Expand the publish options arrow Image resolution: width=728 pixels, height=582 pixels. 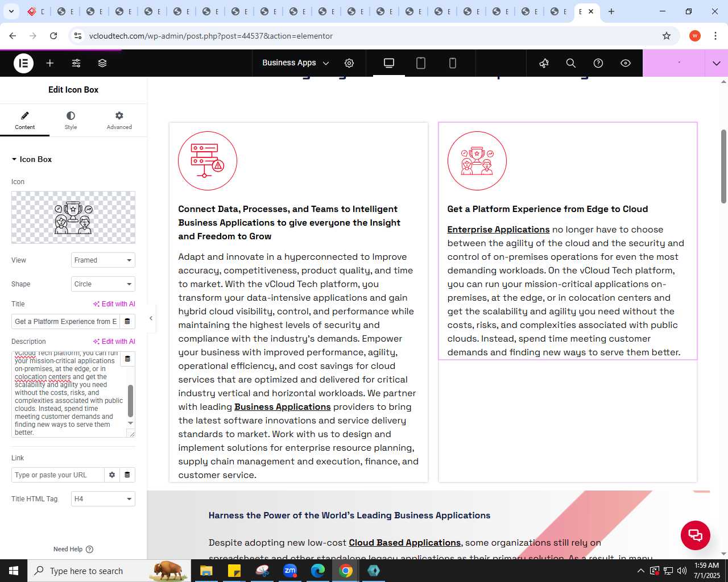pos(717,63)
